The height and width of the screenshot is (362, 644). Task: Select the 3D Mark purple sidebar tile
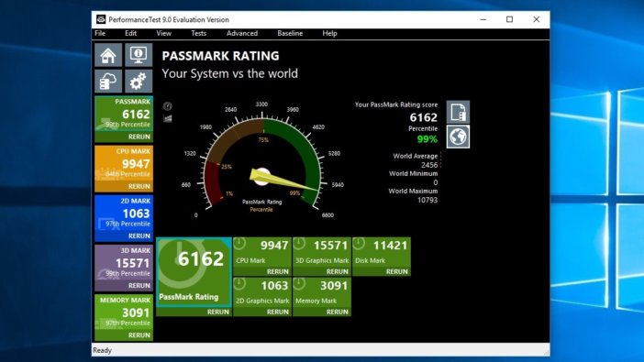click(124, 268)
